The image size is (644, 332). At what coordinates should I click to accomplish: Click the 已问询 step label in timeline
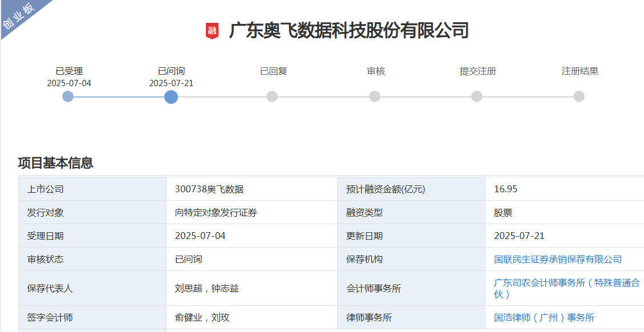coord(171,71)
